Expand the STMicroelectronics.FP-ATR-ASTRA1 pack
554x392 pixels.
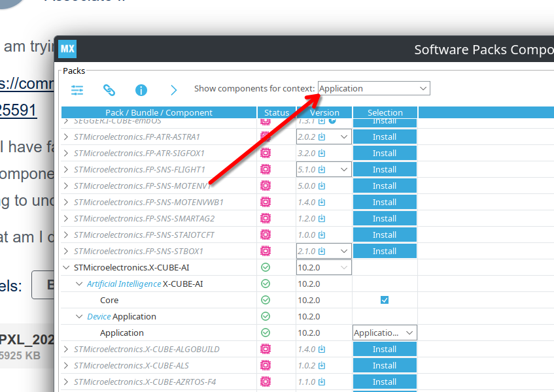tap(66, 137)
